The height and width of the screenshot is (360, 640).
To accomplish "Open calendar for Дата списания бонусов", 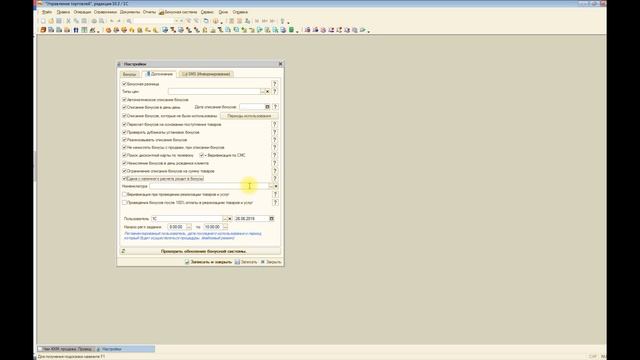I will click(267, 107).
